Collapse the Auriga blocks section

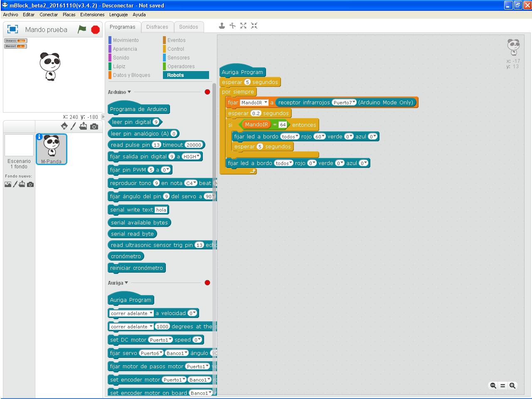118,283
